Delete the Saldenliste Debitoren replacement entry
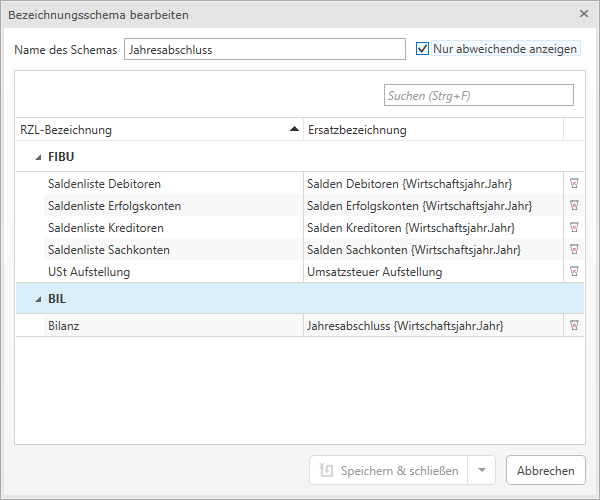The image size is (600, 500). [574, 184]
